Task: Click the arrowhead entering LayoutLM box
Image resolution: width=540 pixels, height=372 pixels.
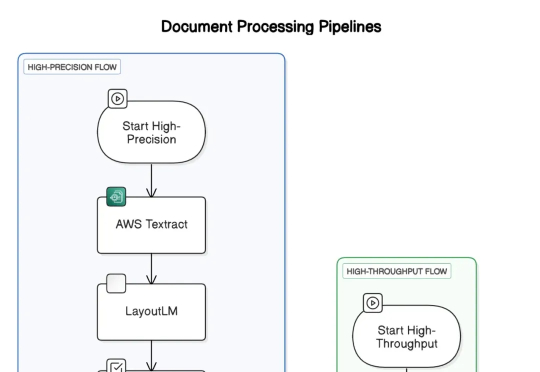Action: coord(152,279)
